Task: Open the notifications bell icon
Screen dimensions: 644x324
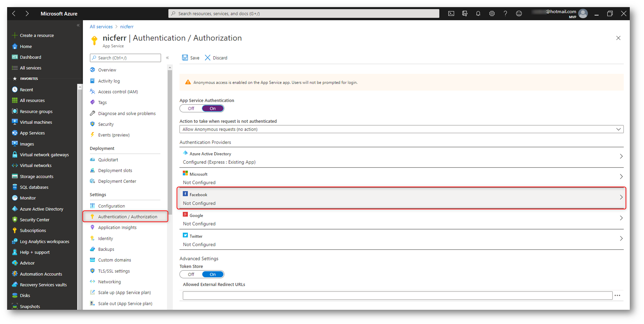Action: tap(478, 14)
